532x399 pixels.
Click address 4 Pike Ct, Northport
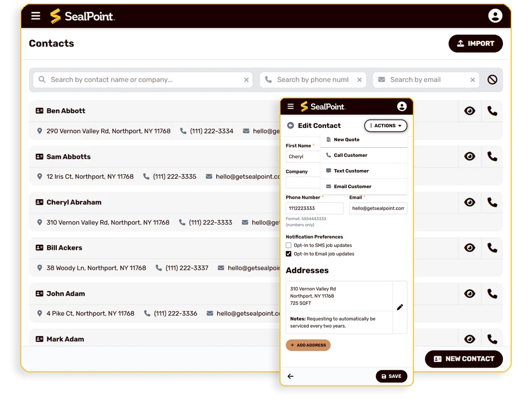[x=90, y=313]
